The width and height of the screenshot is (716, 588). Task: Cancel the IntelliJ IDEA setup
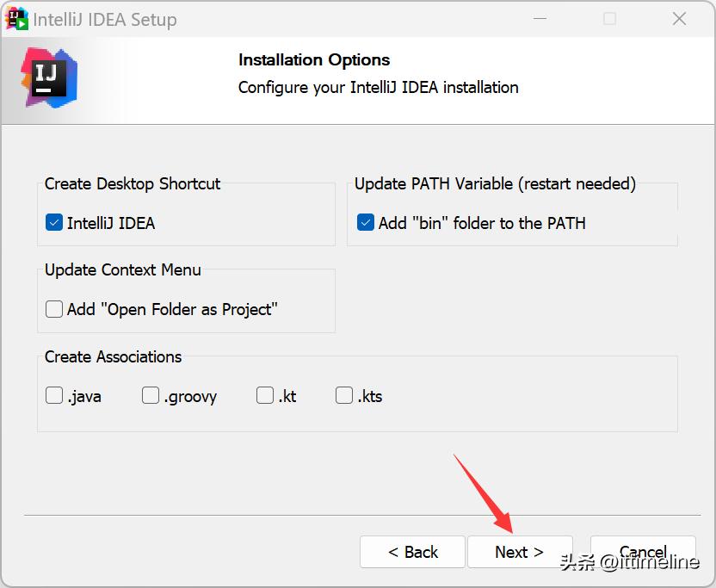point(643,552)
